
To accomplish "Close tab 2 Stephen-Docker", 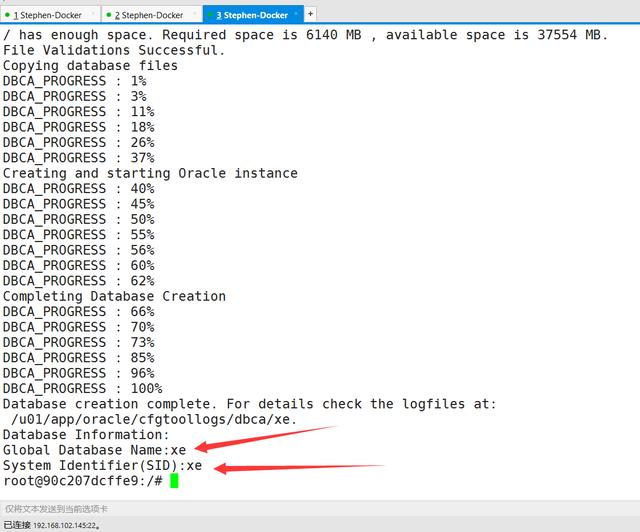I will pyautogui.click(x=194, y=15).
